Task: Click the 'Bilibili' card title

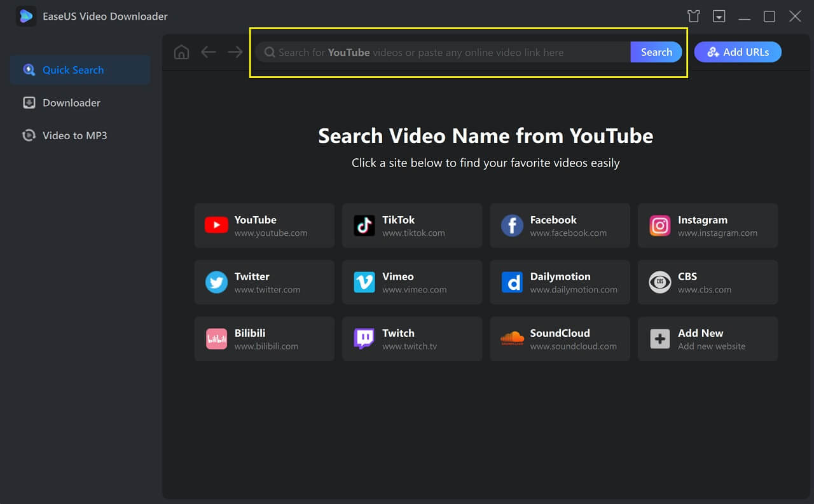Action: click(250, 333)
